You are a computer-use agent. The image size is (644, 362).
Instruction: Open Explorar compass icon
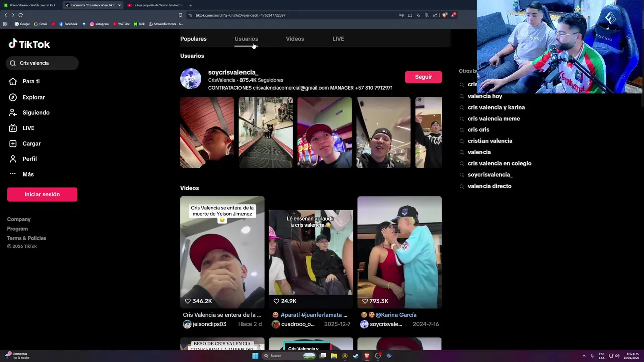tap(13, 97)
